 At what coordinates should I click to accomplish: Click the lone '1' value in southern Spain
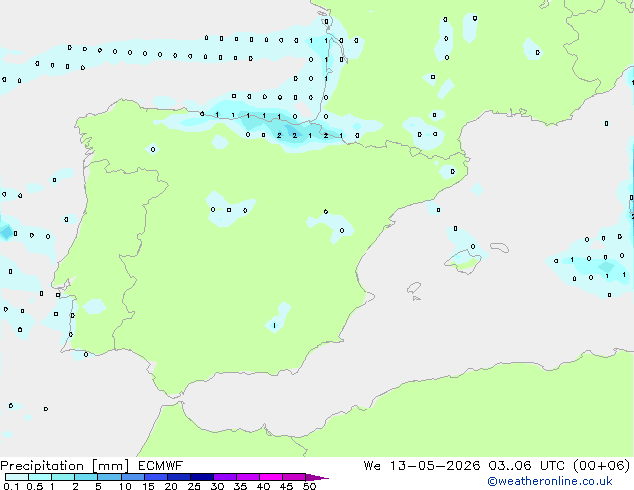point(275,325)
